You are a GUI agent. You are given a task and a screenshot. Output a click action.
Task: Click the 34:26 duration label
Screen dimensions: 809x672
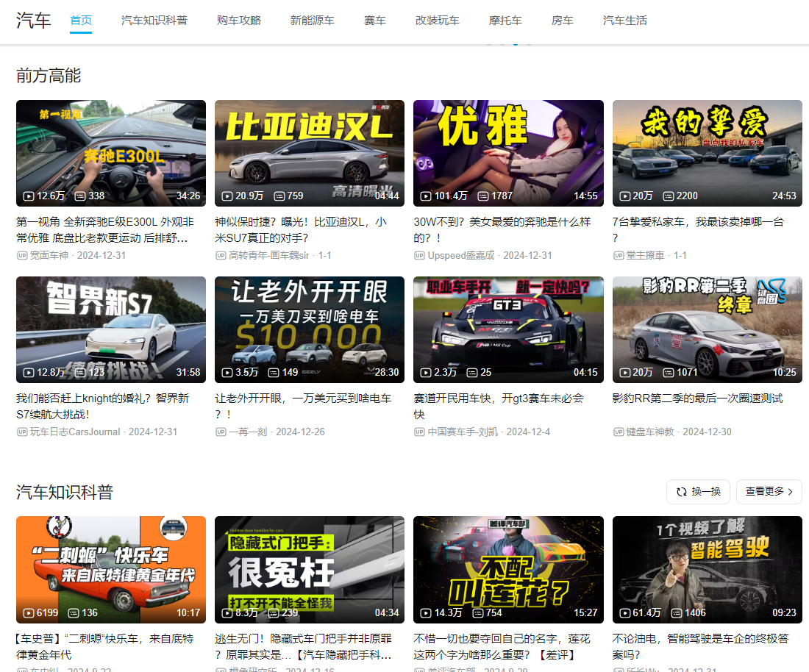[x=188, y=196]
